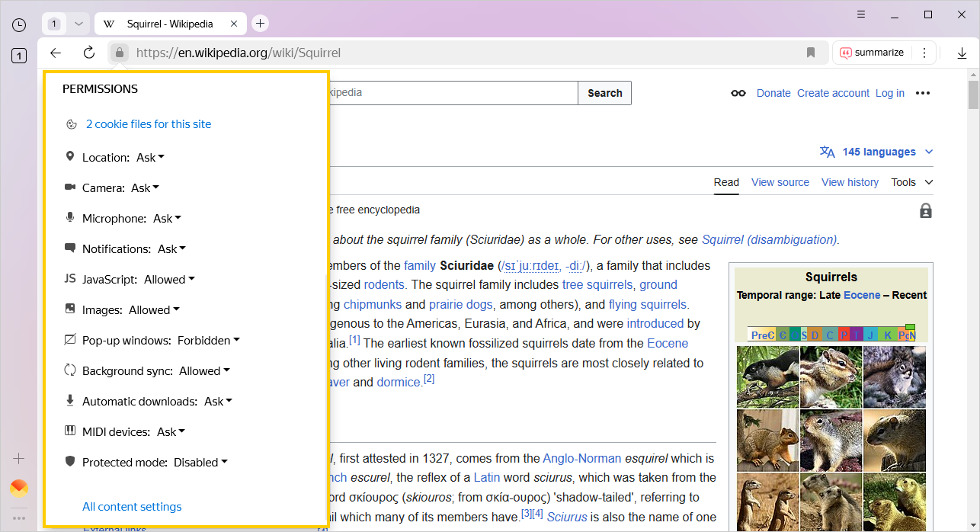Open history via the clock icon in sidebar
Image resolution: width=980 pixels, height=532 pixels.
(x=18, y=25)
